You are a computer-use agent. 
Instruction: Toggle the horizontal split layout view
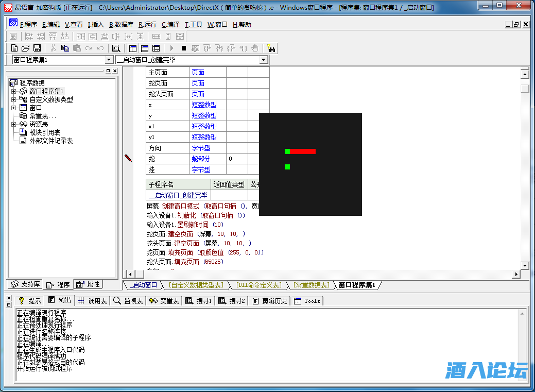pyautogui.click(x=145, y=48)
